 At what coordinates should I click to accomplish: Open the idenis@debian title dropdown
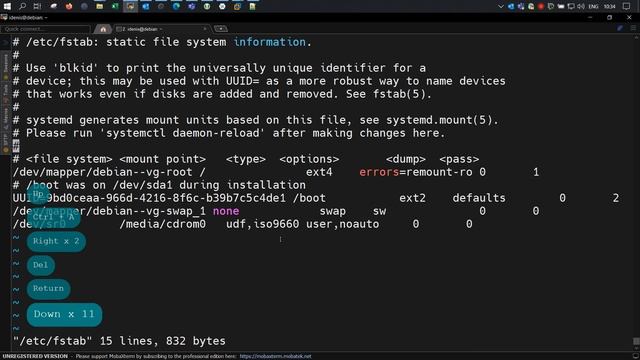click(x=46, y=18)
